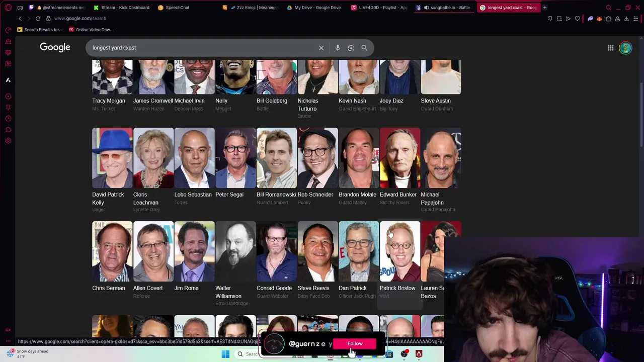Open the sidebar GX Control speedometer icon
Viewport: 644px width, 362px height.
tap(8, 30)
